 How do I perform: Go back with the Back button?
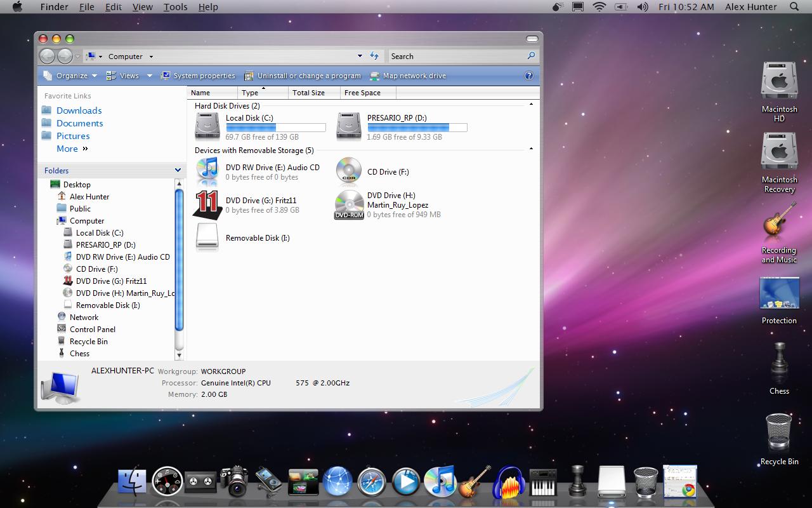pos(47,56)
